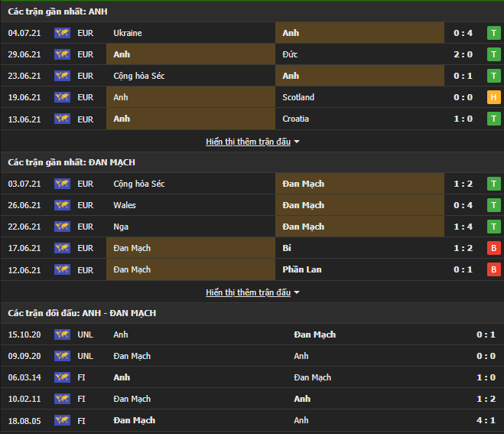
Task: Click the flag icon in 15.10.20 UNL row
Action: click(62, 334)
